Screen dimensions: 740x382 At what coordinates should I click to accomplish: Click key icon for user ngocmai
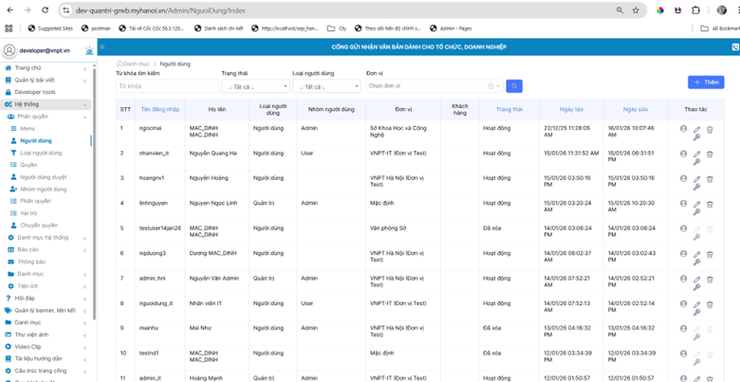697,137
